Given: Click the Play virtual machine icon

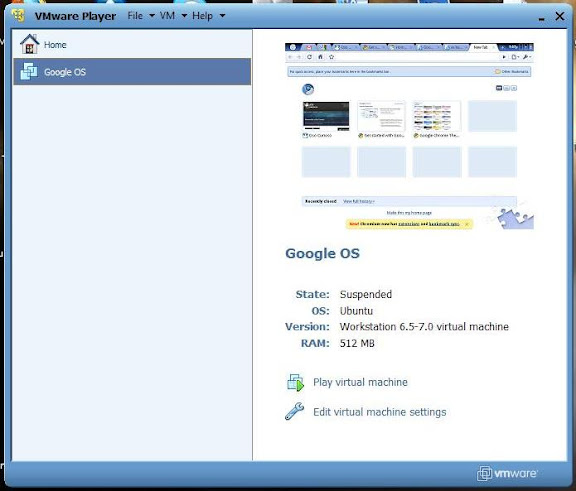Looking at the screenshot, I should coord(295,382).
